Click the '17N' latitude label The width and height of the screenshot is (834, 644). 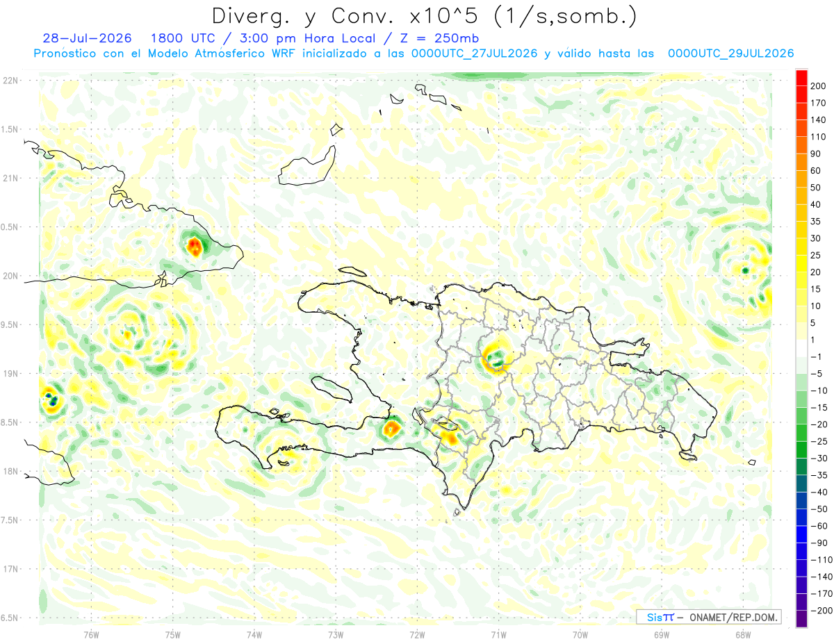coord(11,569)
